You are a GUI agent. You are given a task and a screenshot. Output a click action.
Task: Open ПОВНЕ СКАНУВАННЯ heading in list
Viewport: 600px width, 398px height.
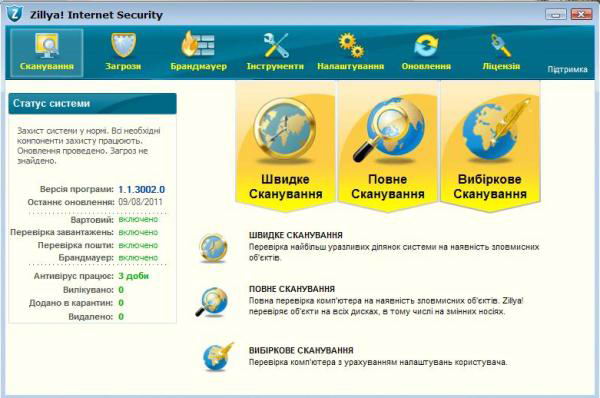(292, 289)
